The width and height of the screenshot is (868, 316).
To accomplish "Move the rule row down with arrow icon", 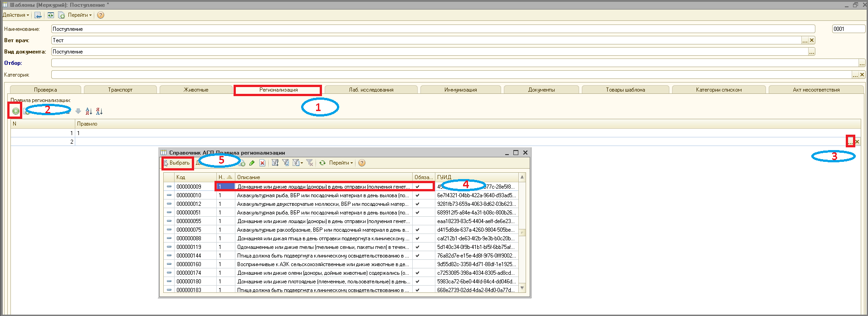I will [78, 111].
